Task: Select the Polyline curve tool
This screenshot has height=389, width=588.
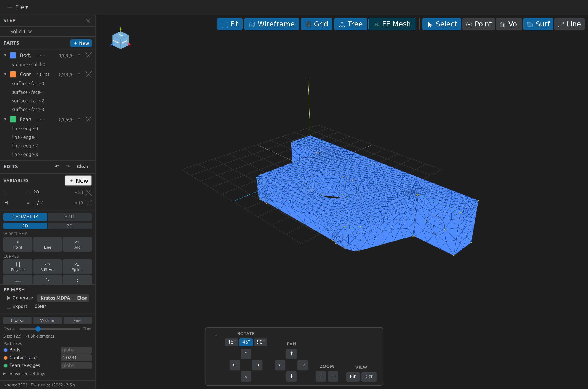Action: pyautogui.click(x=18, y=267)
